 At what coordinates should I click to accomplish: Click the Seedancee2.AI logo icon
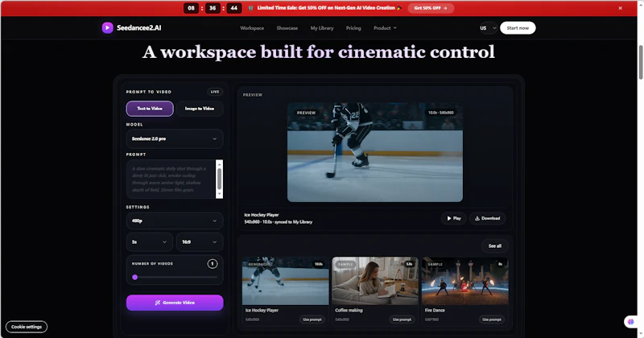(x=107, y=28)
